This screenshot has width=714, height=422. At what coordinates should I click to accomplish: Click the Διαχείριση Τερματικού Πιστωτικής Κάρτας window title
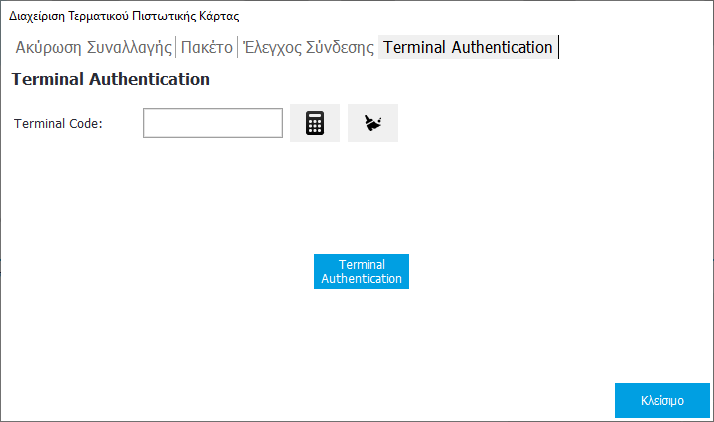[124, 16]
